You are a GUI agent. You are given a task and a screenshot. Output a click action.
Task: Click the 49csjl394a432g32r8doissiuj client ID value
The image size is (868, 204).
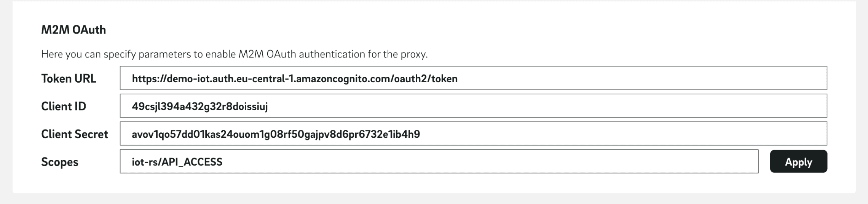coord(200,107)
